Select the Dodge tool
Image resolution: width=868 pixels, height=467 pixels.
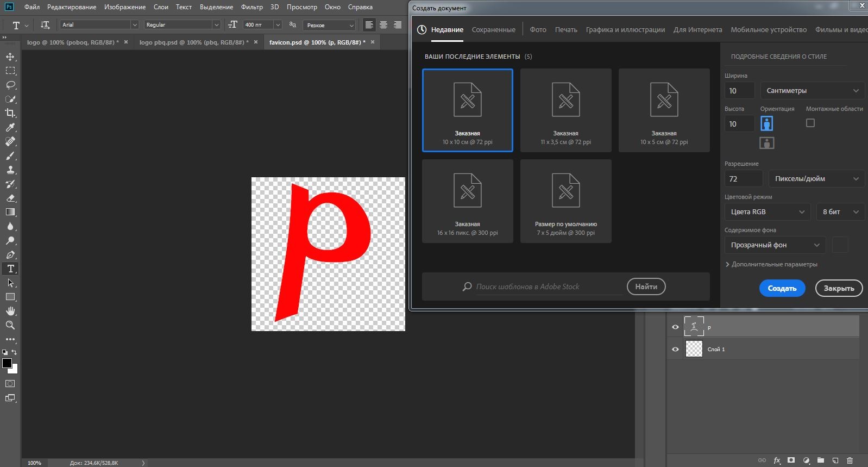[10, 240]
